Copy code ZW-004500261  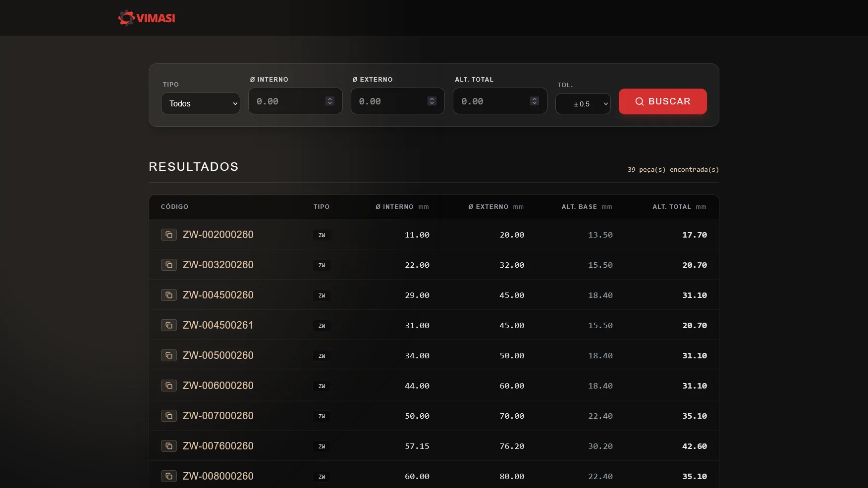coord(169,325)
